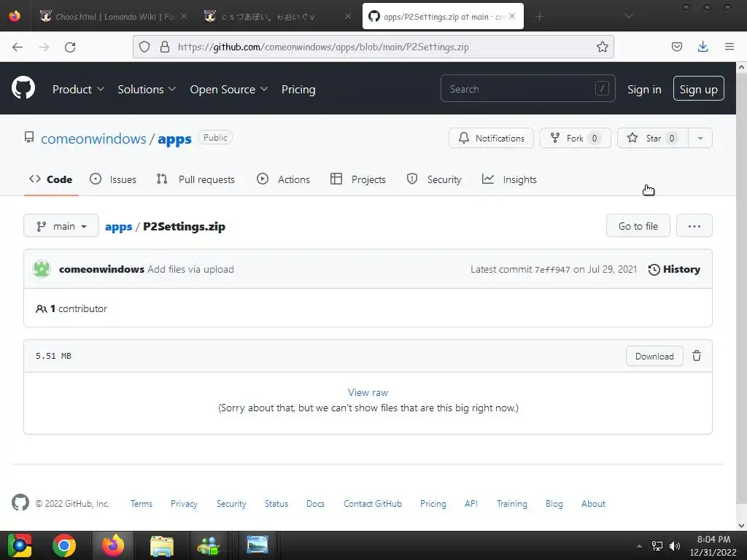Expand the Solutions menu
This screenshot has width=747, height=560.
[x=147, y=89]
